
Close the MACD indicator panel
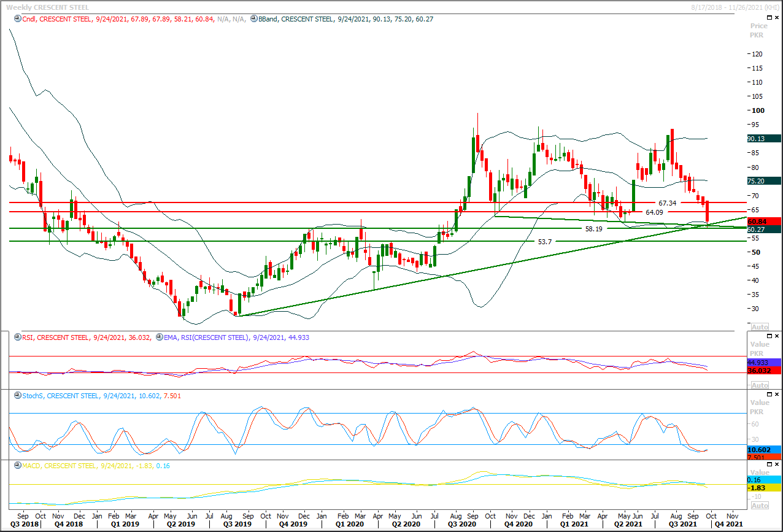click(776, 465)
